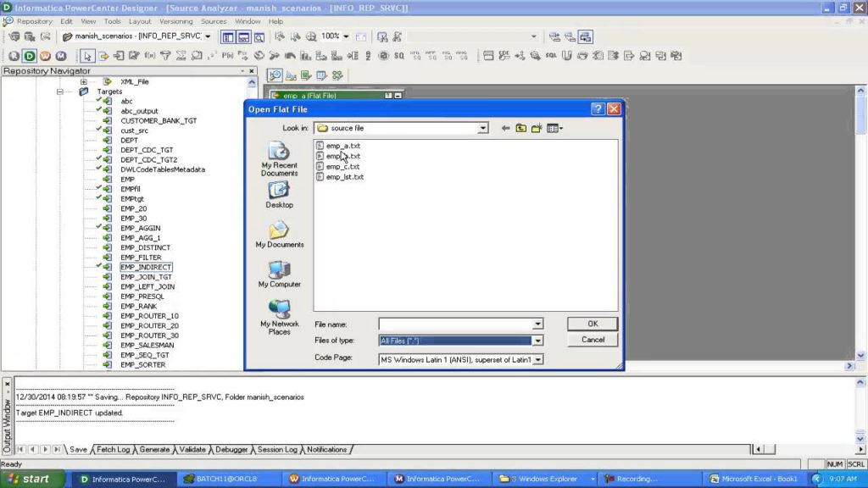The width and height of the screenshot is (868, 488).
Task: Go back in Open Flat File dialog
Action: click(x=505, y=129)
